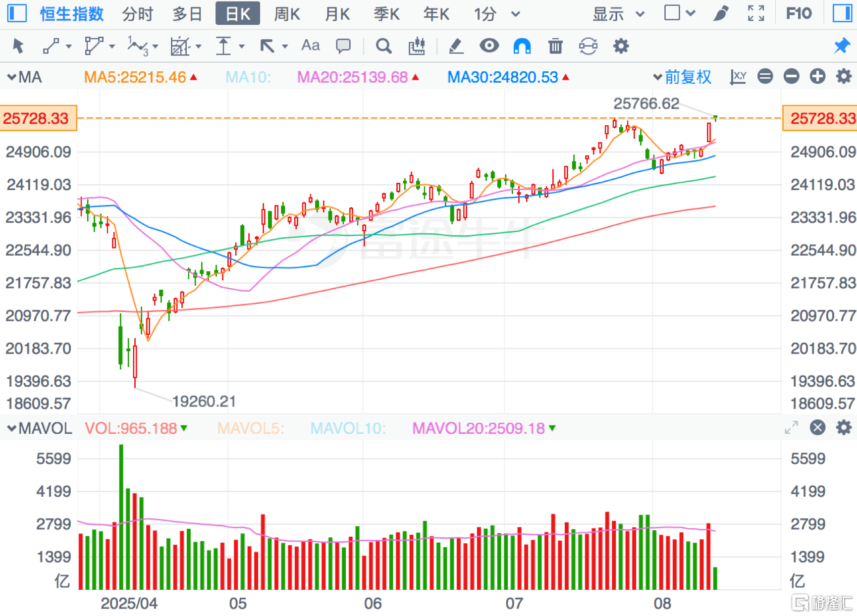Toggle the left sidebar panel

pos(17,13)
